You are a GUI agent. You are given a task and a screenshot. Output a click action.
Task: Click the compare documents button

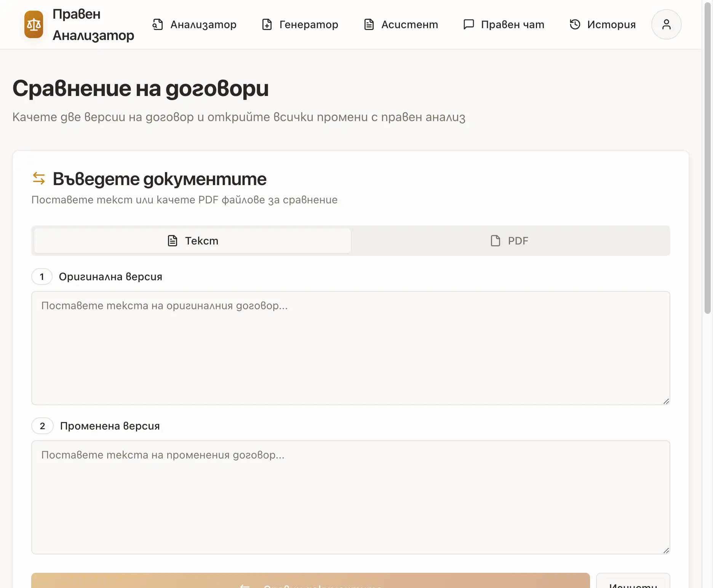[x=310, y=581]
